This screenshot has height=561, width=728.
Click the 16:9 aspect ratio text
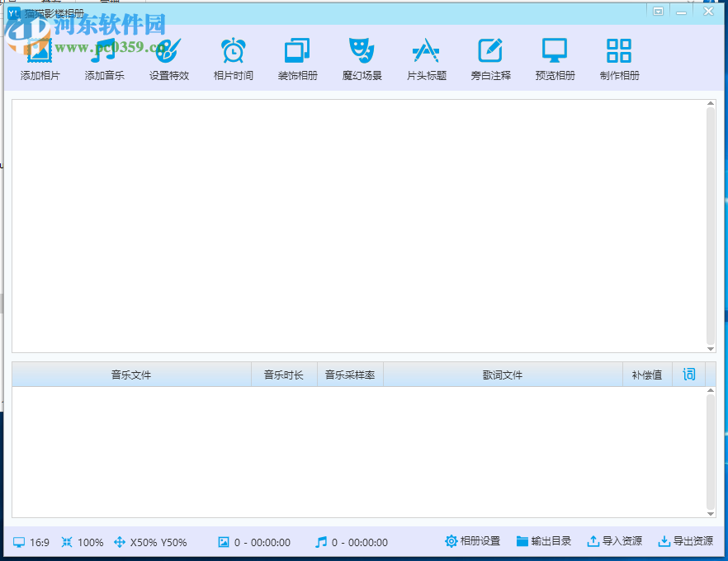pyautogui.click(x=40, y=543)
